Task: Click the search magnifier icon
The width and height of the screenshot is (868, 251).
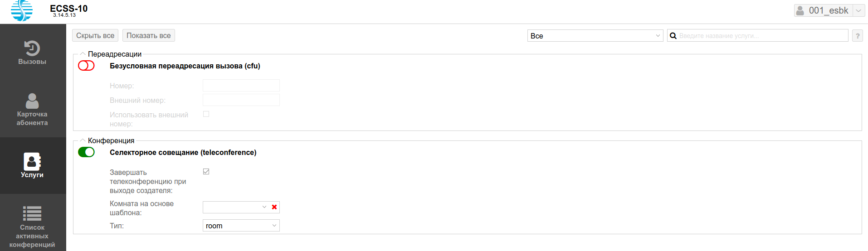Action: coord(673,36)
